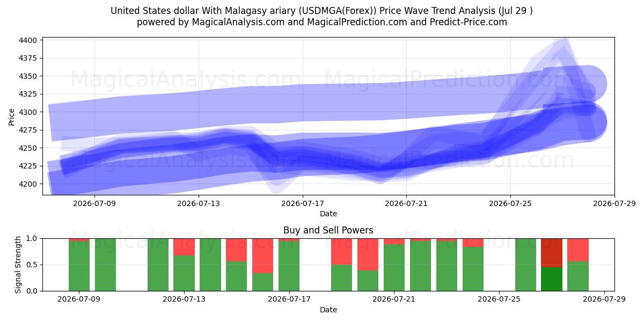
Task: Click the 4375 price tick label
Action: pos(28,58)
